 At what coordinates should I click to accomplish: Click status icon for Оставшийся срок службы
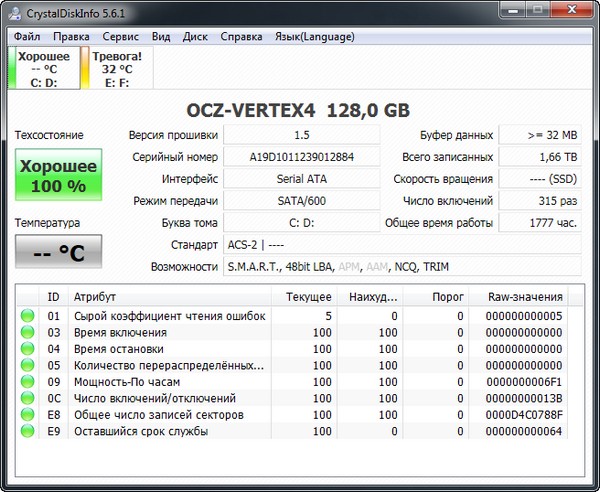[27, 432]
